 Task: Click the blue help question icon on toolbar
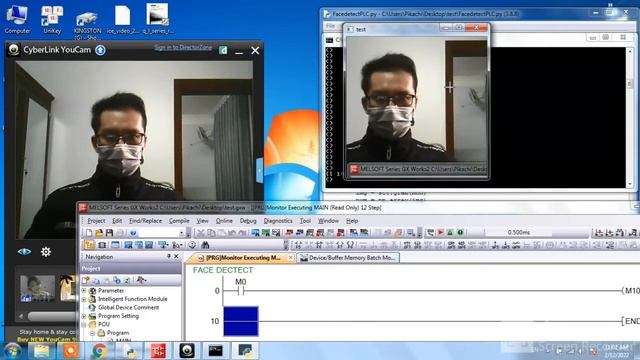tap(133, 233)
